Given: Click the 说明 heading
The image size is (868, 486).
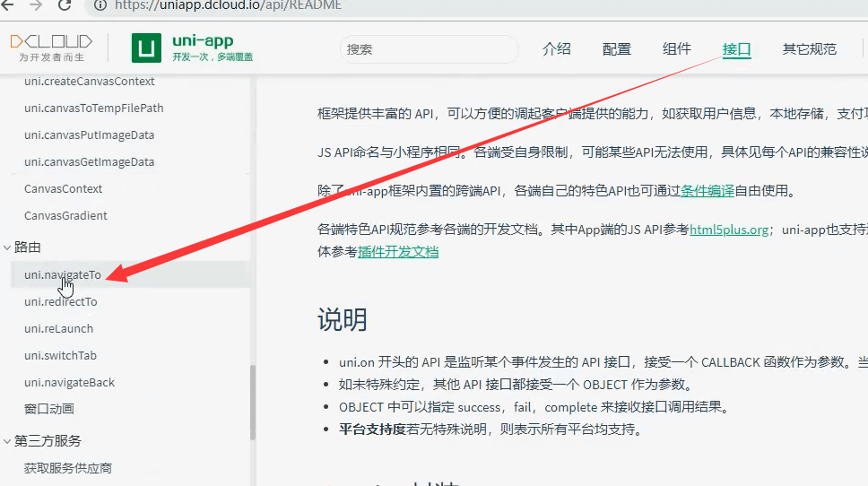Looking at the screenshot, I should [343, 320].
